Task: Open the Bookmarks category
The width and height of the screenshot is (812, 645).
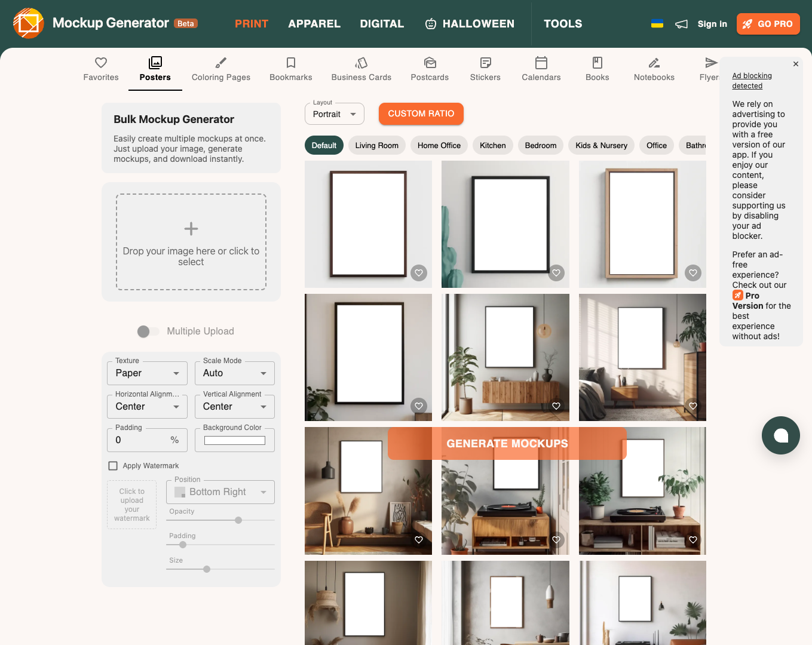Action: click(290, 62)
